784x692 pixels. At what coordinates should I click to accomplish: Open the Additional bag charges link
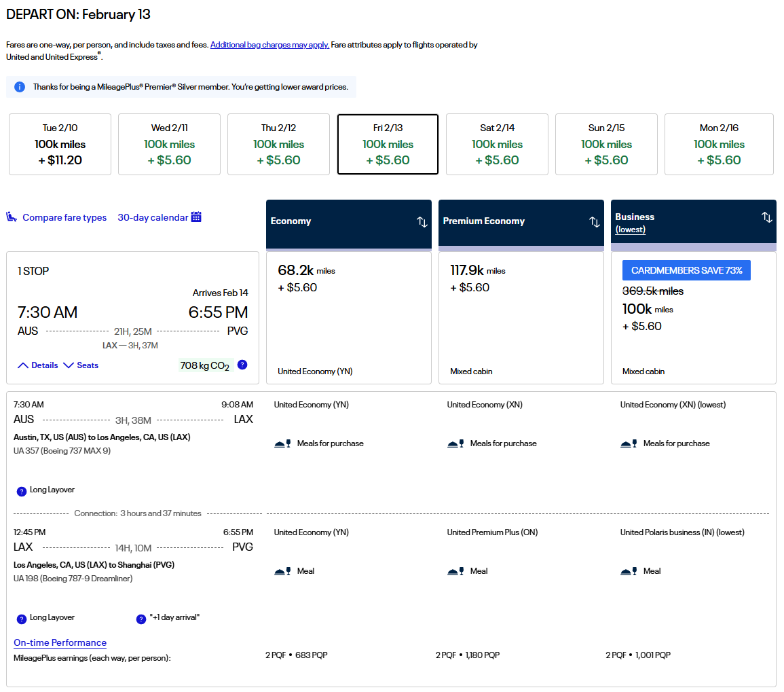tap(269, 45)
